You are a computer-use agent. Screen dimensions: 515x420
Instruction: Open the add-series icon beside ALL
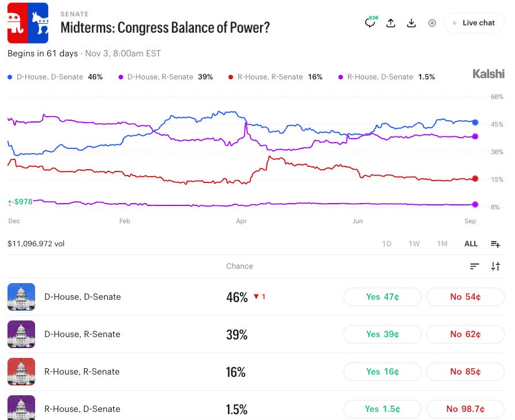pyautogui.click(x=495, y=244)
